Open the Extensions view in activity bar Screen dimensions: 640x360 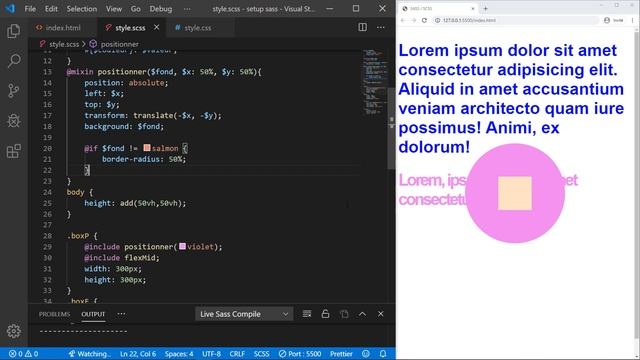(13, 151)
